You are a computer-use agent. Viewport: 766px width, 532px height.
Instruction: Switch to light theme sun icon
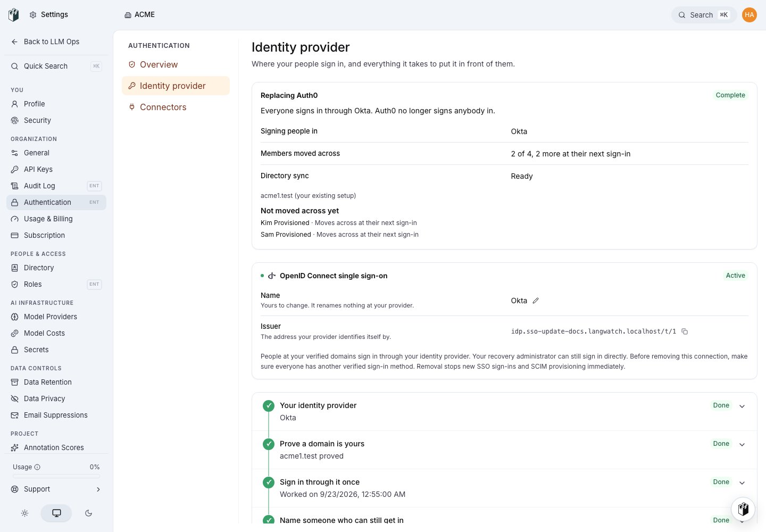point(24,513)
